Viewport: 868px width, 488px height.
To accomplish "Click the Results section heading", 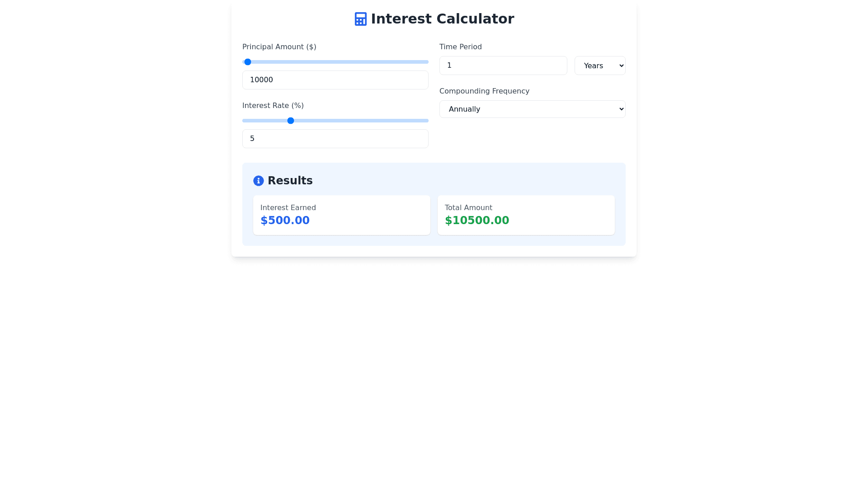I will (x=290, y=181).
